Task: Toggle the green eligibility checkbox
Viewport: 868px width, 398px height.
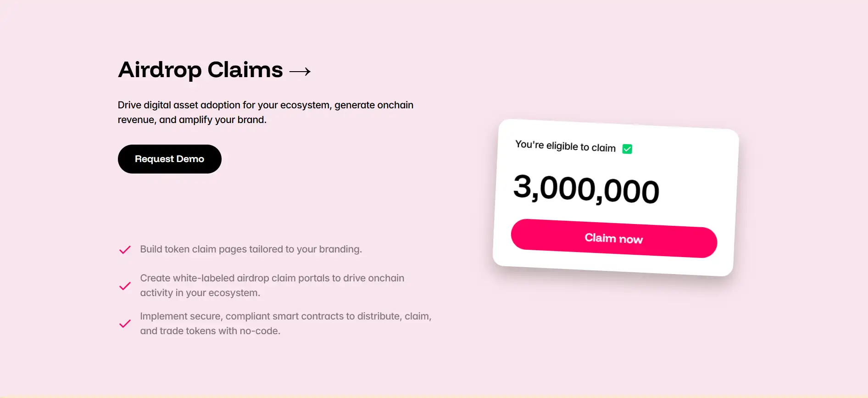Action: [x=627, y=149]
